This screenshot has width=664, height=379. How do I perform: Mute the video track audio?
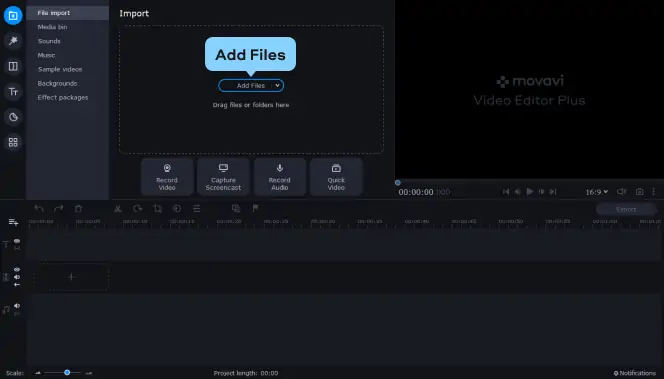[17, 277]
